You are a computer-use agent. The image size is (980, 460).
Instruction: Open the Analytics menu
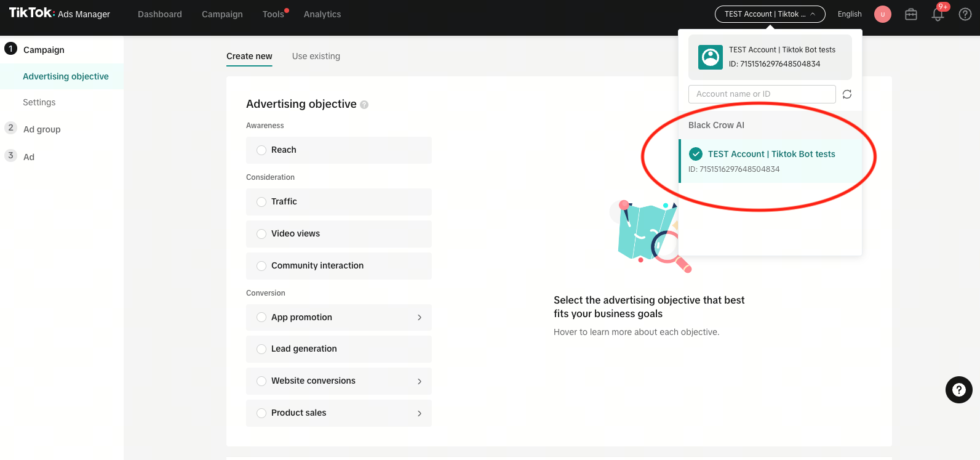tap(322, 14)
